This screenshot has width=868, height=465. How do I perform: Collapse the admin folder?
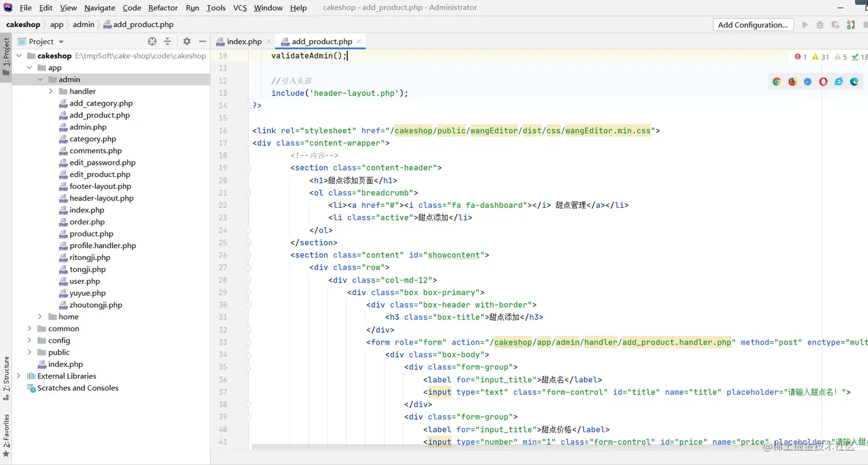pos(40,80)
